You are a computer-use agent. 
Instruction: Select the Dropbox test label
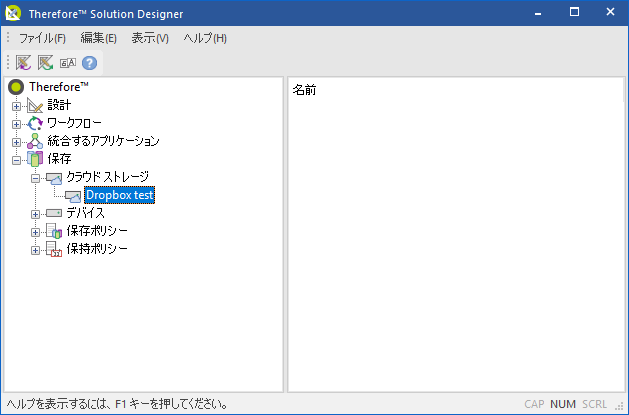tap(120, 195)
